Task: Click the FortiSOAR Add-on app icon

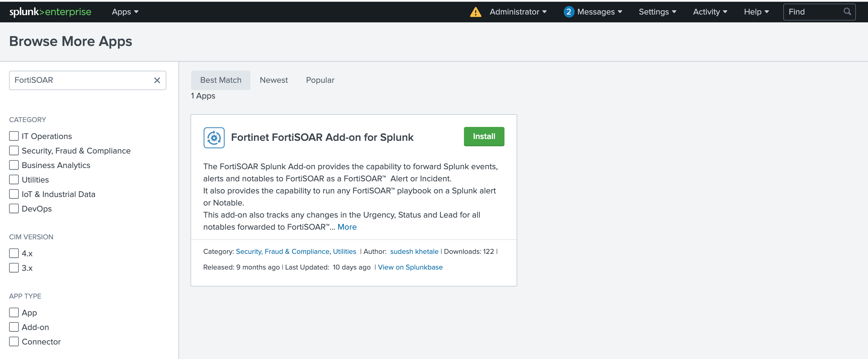Action: [214, 137]
